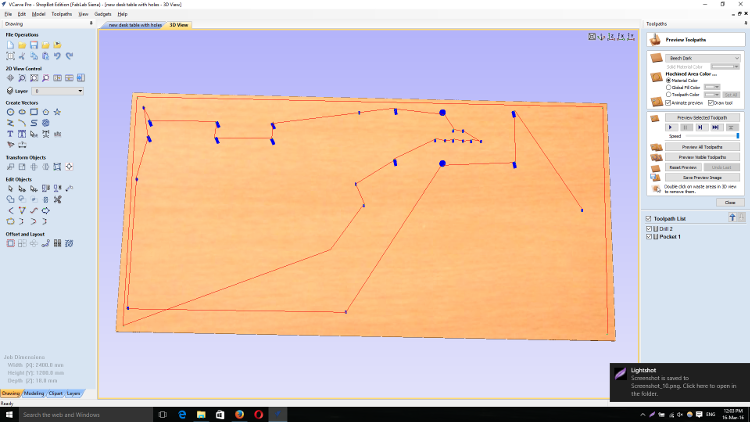Image resolution: width=750 pixels, height=422 pixels.
Task: Start the preview with the play button
Action: [x=670, y=127]
